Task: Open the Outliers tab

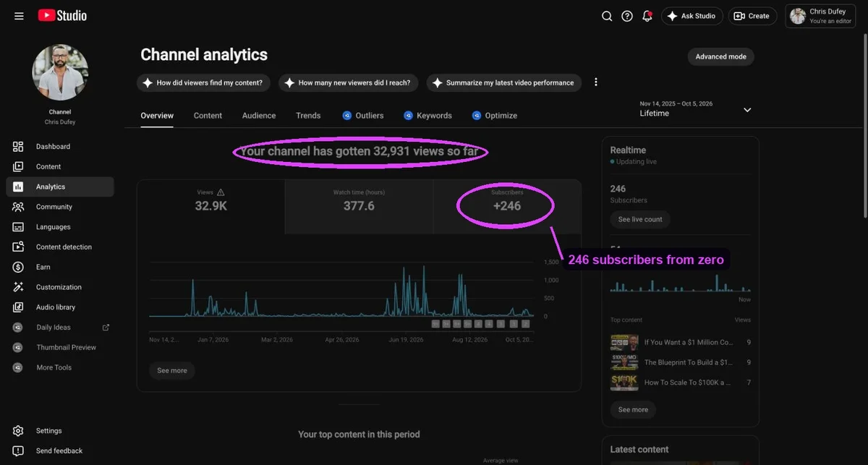Action: (363, 116)
